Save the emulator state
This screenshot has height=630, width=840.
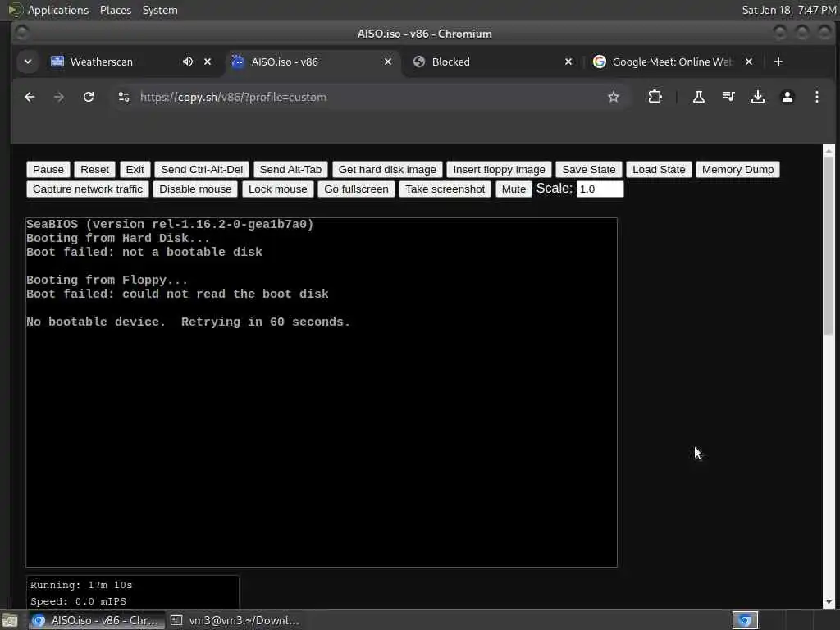[589, 169]
